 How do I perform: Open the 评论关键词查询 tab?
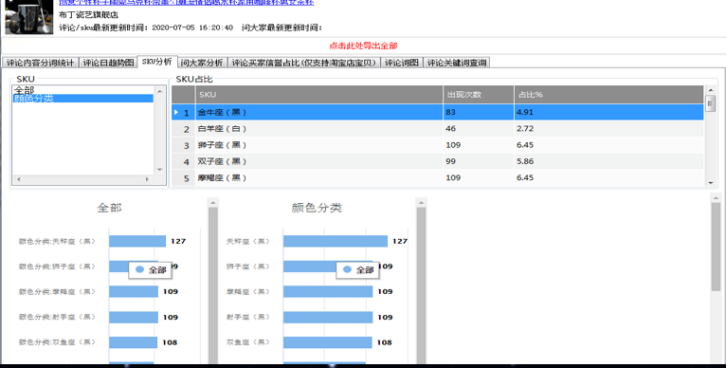[x=457, y=63]
